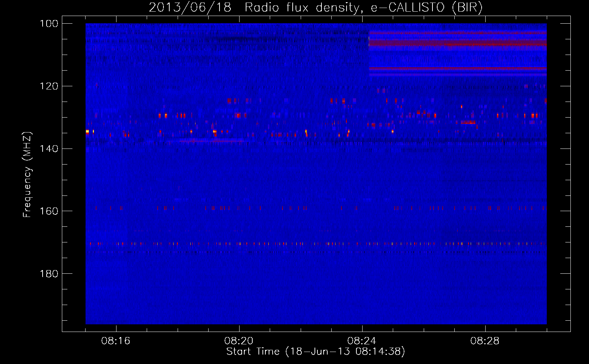This screenshot has height=364, width=589.
Task: Click the 120 frequency tick label
Action: [49, 86]
